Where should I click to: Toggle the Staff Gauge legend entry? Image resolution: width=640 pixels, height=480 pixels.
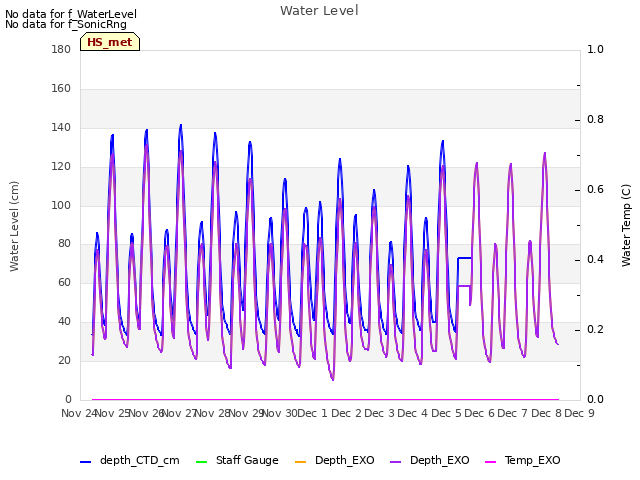(237, 460)
